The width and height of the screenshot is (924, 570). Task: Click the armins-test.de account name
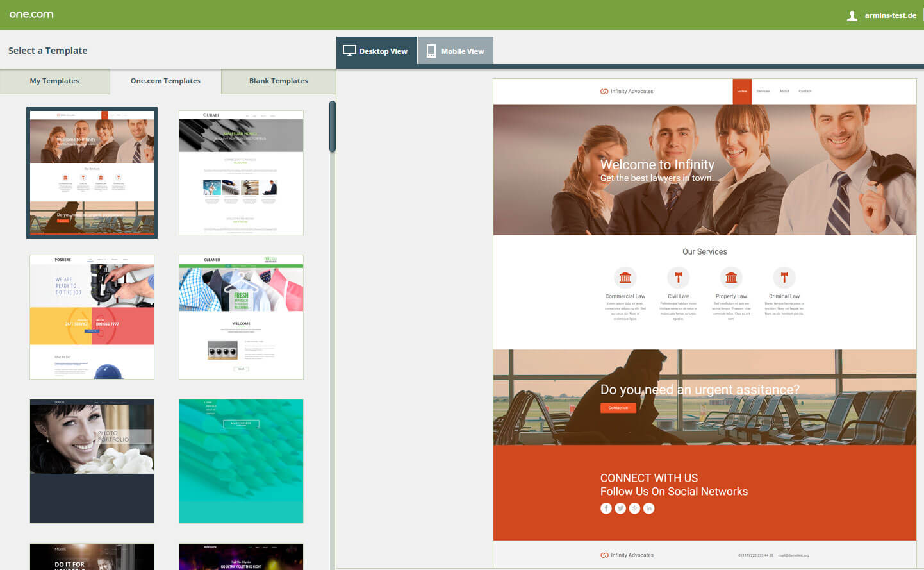point(890,15)
